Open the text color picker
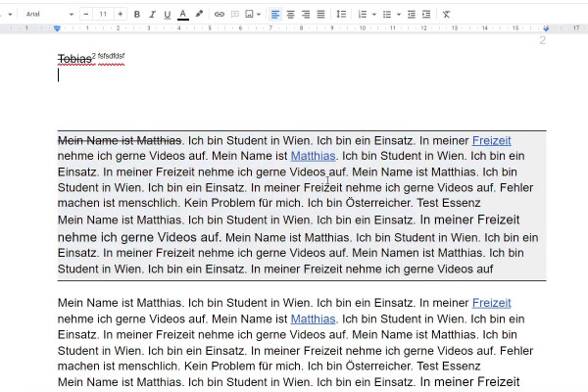Image resolution: width=588 pixels, height=392 pixels. pyautogui.click(x=182, y=15)
